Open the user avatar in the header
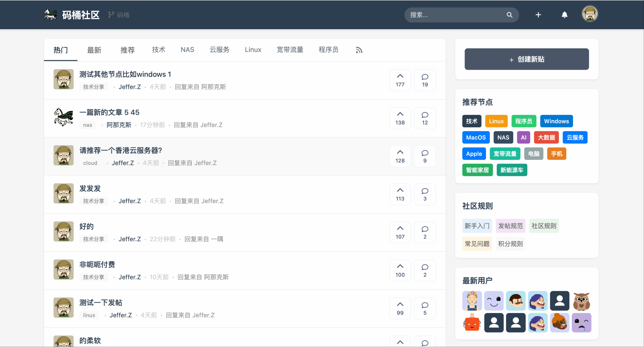 tap(590, 14)
